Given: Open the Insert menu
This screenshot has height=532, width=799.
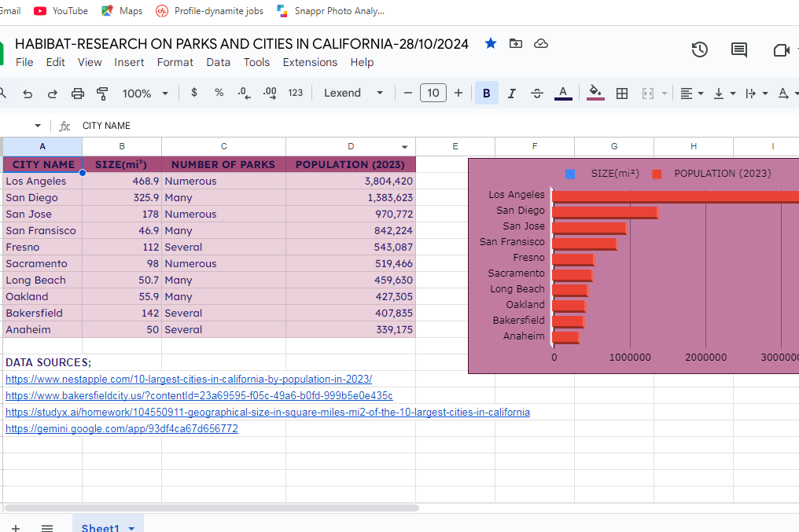Looking at the screenshot, I should [x=129, y=62].
